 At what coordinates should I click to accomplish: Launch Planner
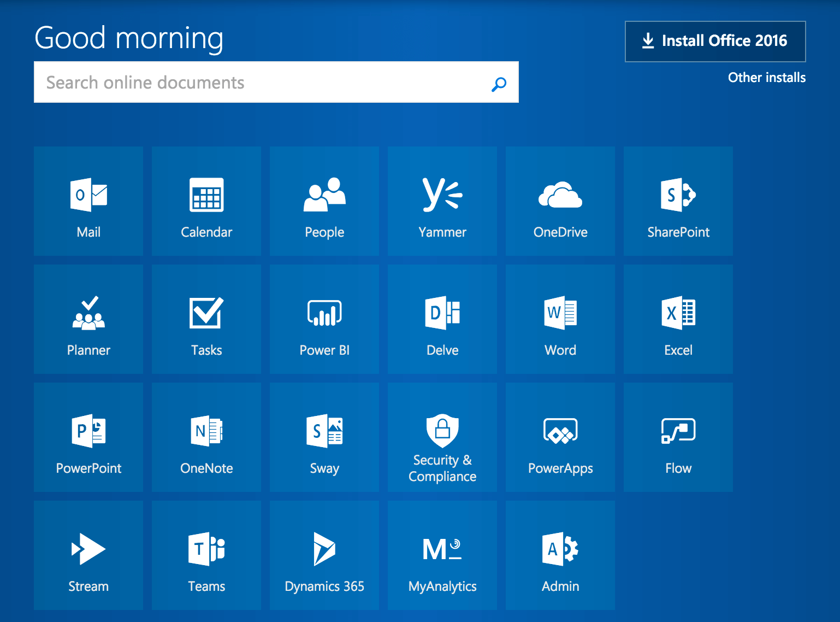tap(88, 319)
